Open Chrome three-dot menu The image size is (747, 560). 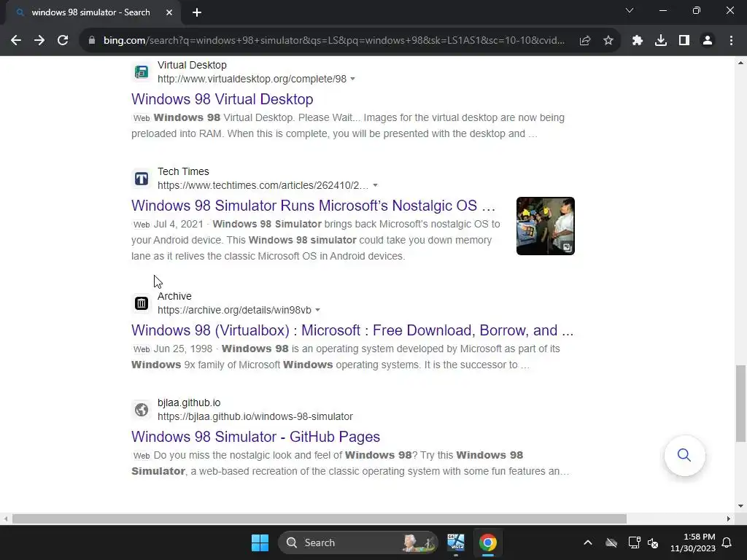tap(731, 41)
